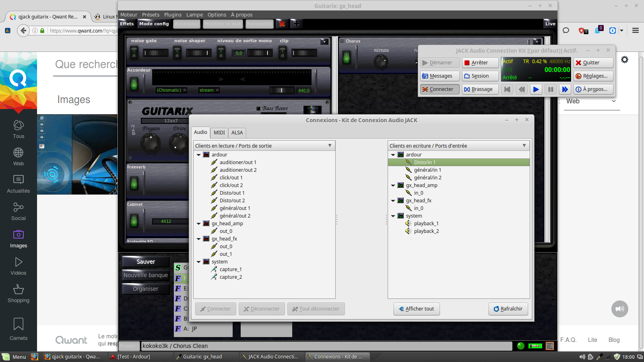Screen dimensions: 644x362
Task: Click Nouvelle banque in Guitarix
Action: [x=146, y=275]
